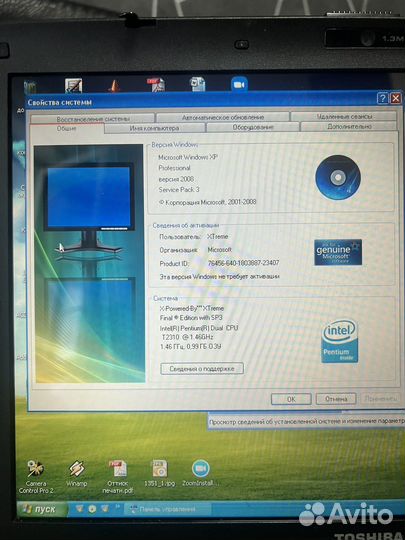
Task: Select the Удаленные сеансы tab
Action: click(x=344, y=116)
